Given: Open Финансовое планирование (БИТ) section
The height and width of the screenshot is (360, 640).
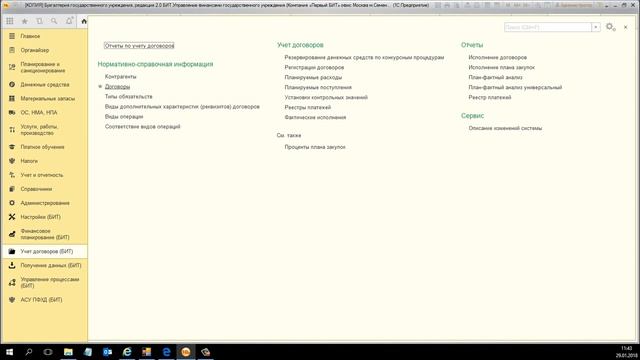Looking at the screenshot, I should point(44,234).
